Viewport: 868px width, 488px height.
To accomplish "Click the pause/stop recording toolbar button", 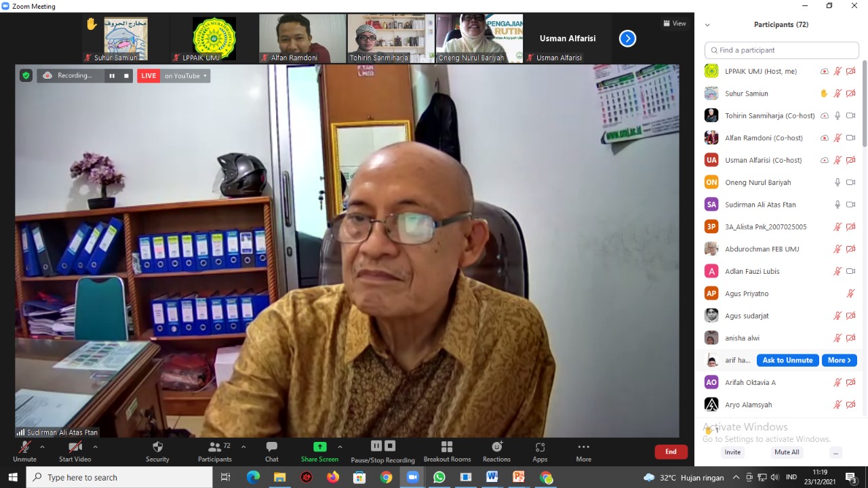I will click(x=382, y=451).
